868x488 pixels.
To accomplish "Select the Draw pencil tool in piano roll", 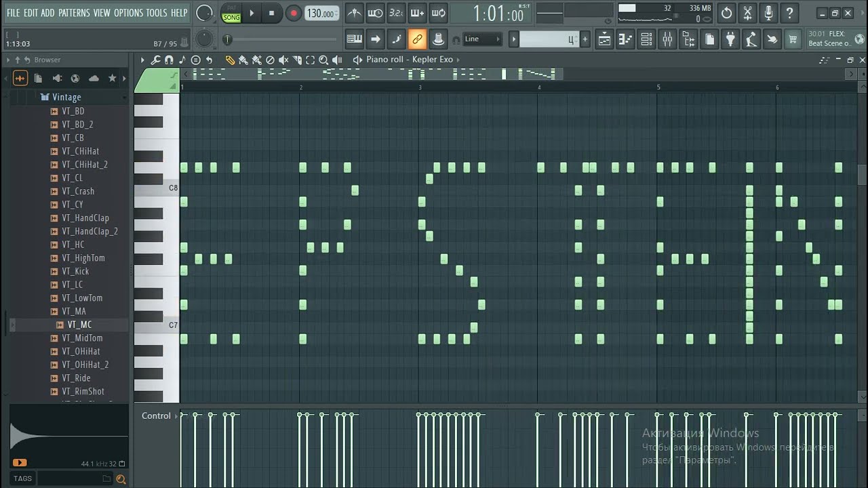I will [x=230, y=60].
